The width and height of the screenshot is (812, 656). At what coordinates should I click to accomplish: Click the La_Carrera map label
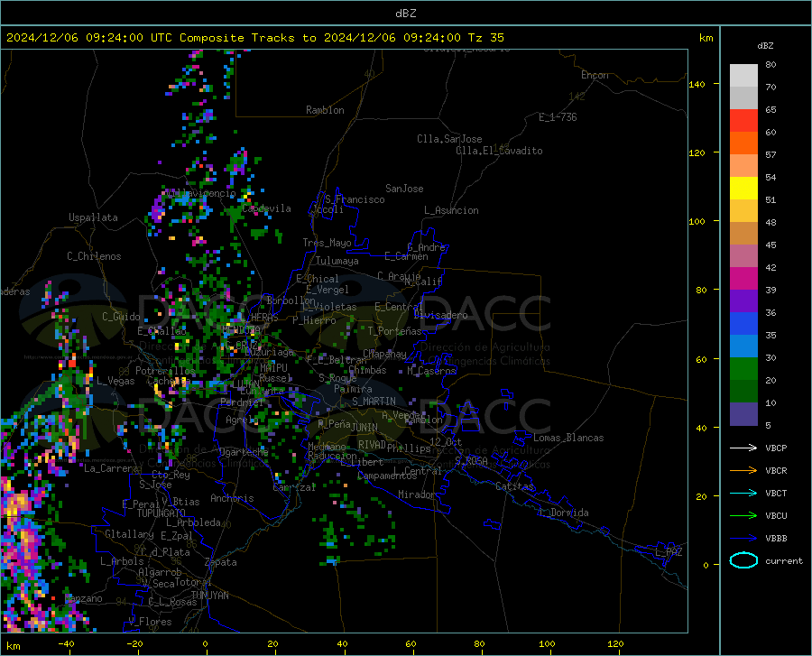point(111,468)
